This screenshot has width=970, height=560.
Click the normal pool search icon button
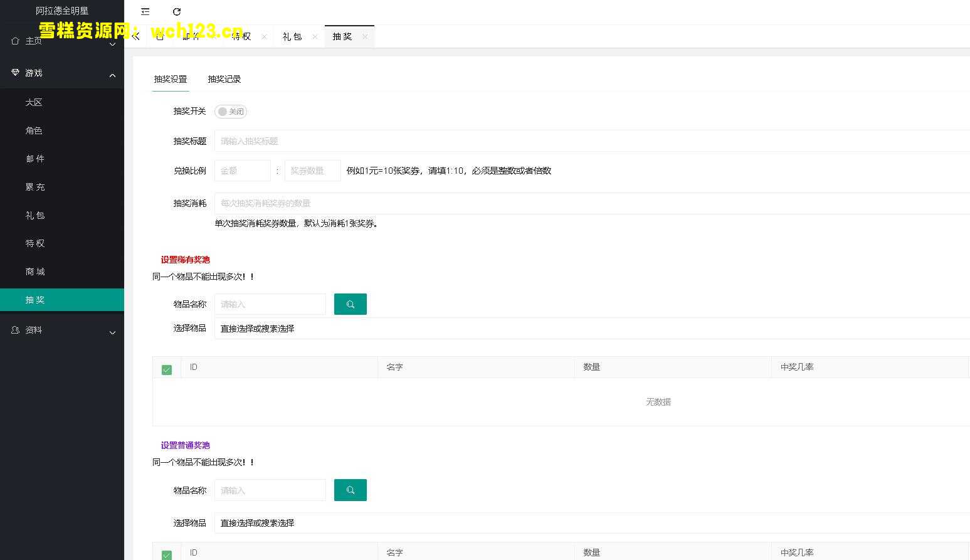pyautogui.click(x=351, y=490)
